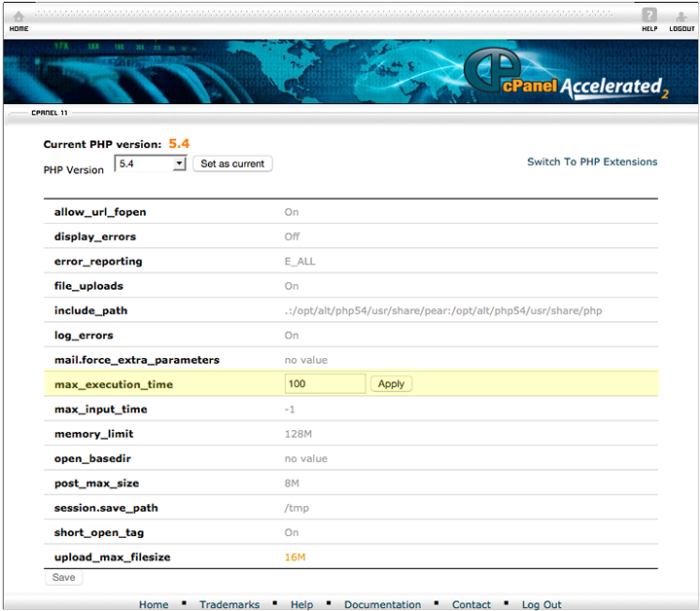Select the memory_limit label
The height and width of the screenshot is (611, 700).
(x=93, y=434)
